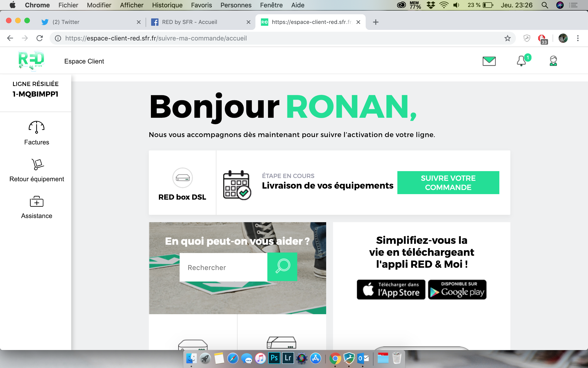
Task: Open a new tab with plus button
Action: click(376, 22)
